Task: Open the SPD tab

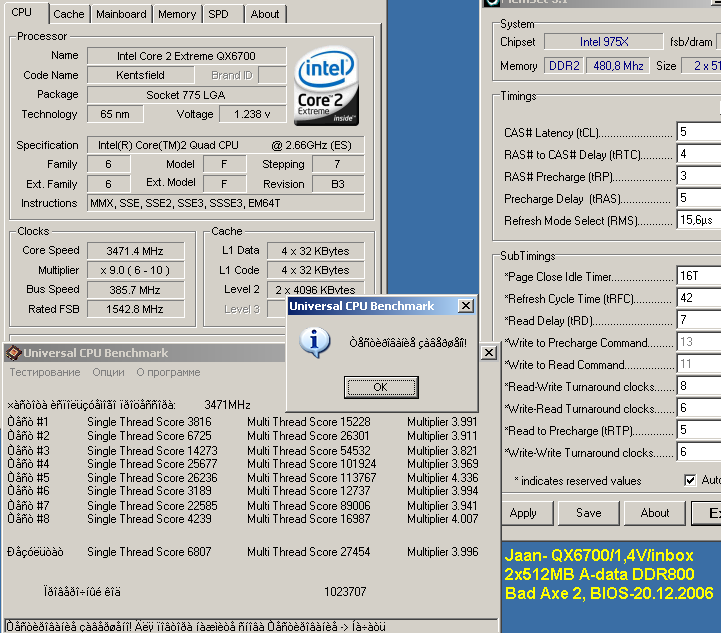Action: (218, 14)
